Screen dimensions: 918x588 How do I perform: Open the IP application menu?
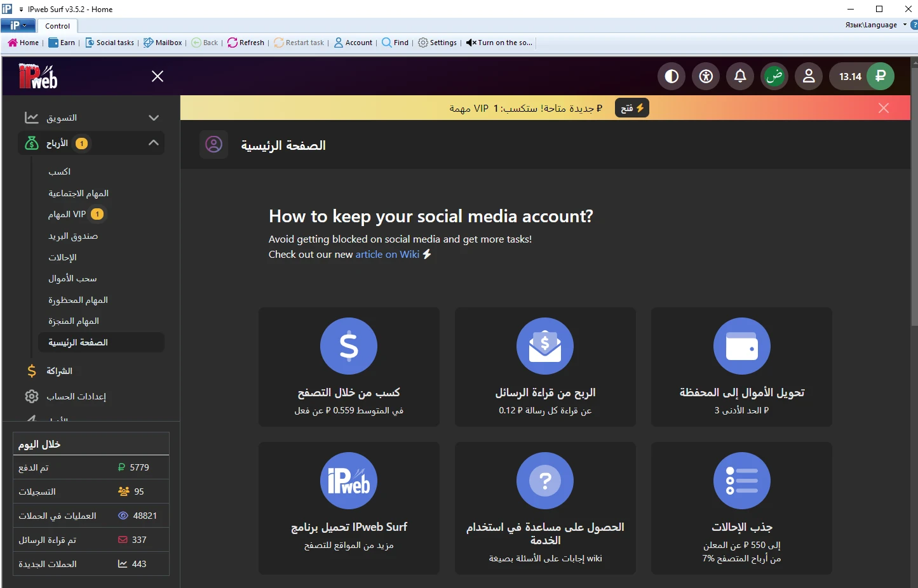click(18, 25)
